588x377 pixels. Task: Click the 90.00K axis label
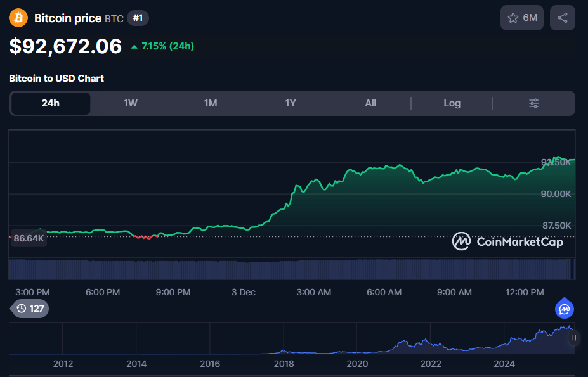tap(556, 194)
